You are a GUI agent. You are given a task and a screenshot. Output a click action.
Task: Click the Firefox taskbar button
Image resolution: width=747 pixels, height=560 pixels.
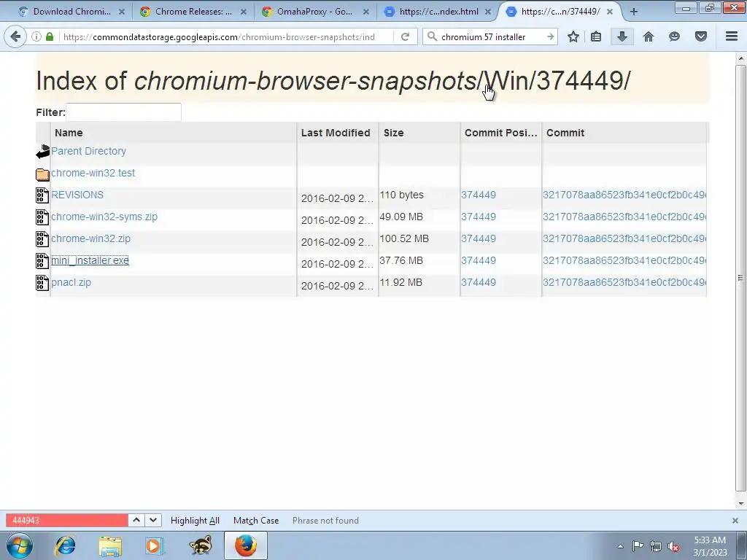[246, 545]
